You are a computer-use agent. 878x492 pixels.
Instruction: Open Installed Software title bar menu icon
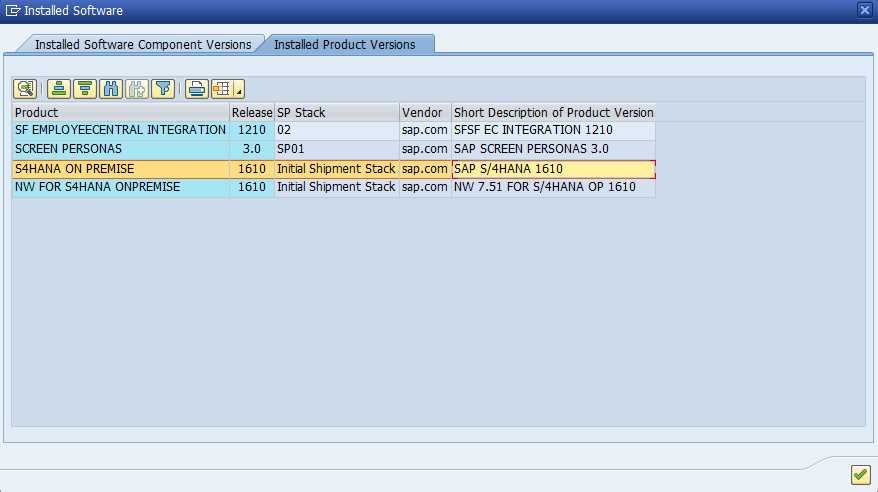tap(12, 11)
